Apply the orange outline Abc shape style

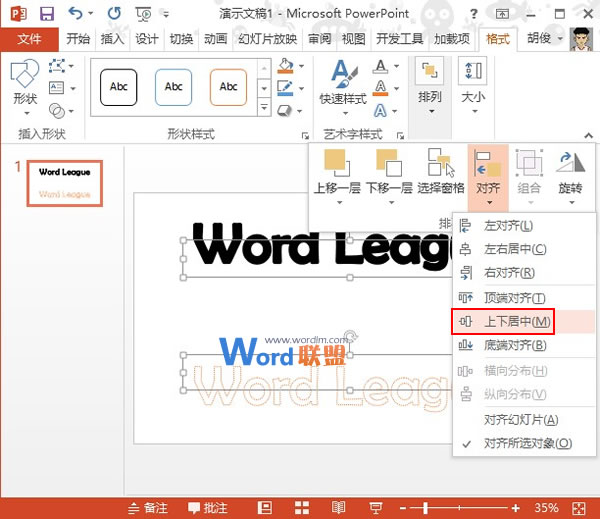[228, 87]
